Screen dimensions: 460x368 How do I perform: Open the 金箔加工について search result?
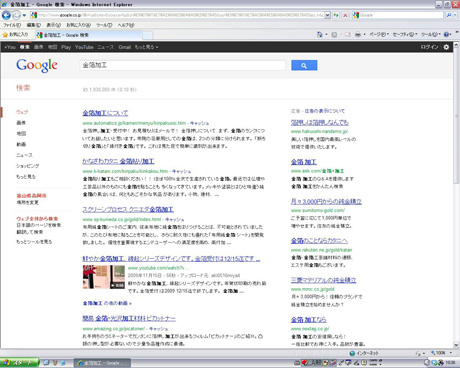105,113
